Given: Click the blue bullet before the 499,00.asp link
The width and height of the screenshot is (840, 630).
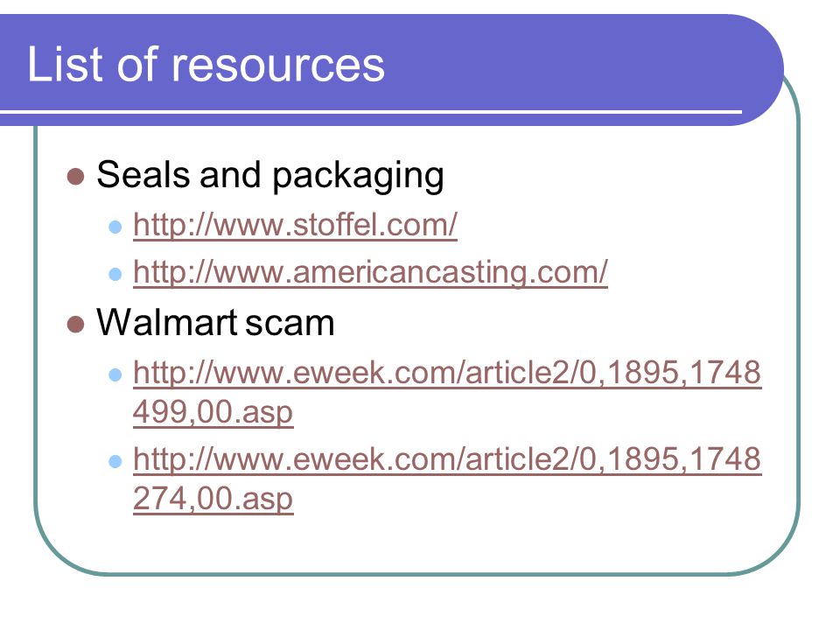Looking at the screenshot, I should coord(115,374).
